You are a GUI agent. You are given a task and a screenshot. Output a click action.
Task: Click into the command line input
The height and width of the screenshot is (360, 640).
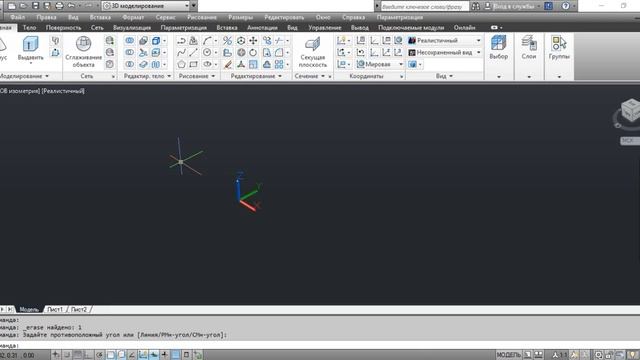[x=320, y=345]
